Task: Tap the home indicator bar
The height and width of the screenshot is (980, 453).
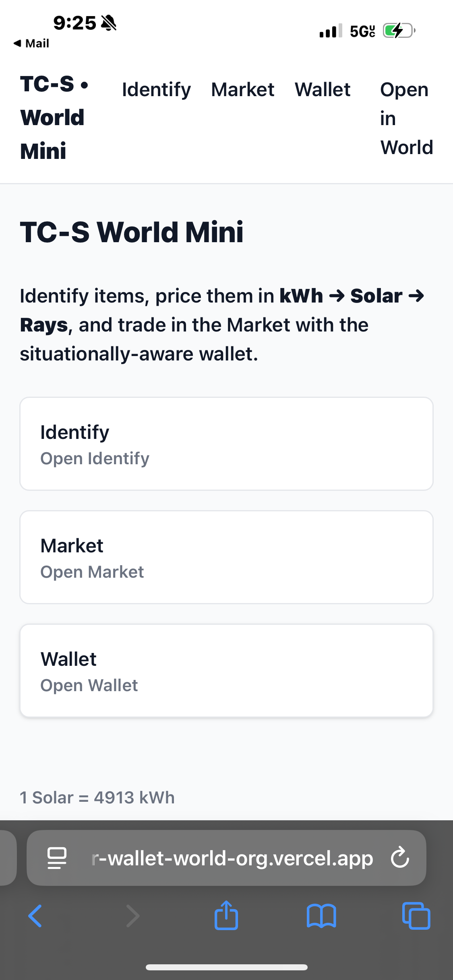Action: 226,967
